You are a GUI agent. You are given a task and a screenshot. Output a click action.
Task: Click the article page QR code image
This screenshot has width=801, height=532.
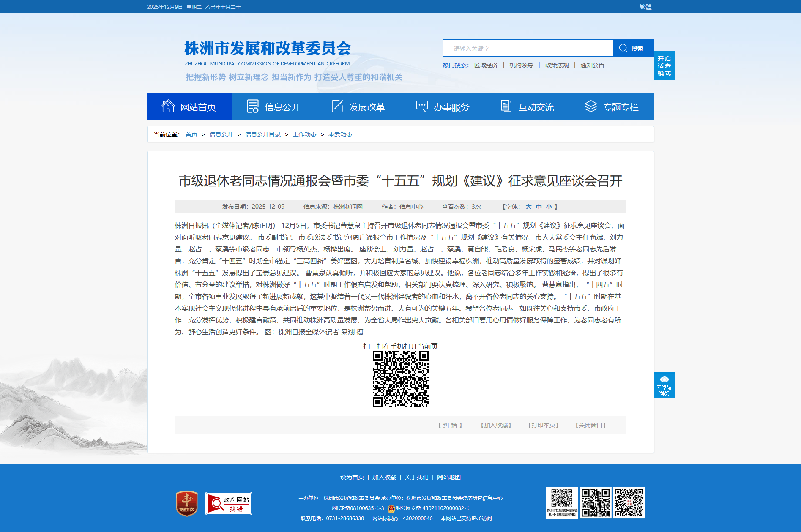[400, 379]
